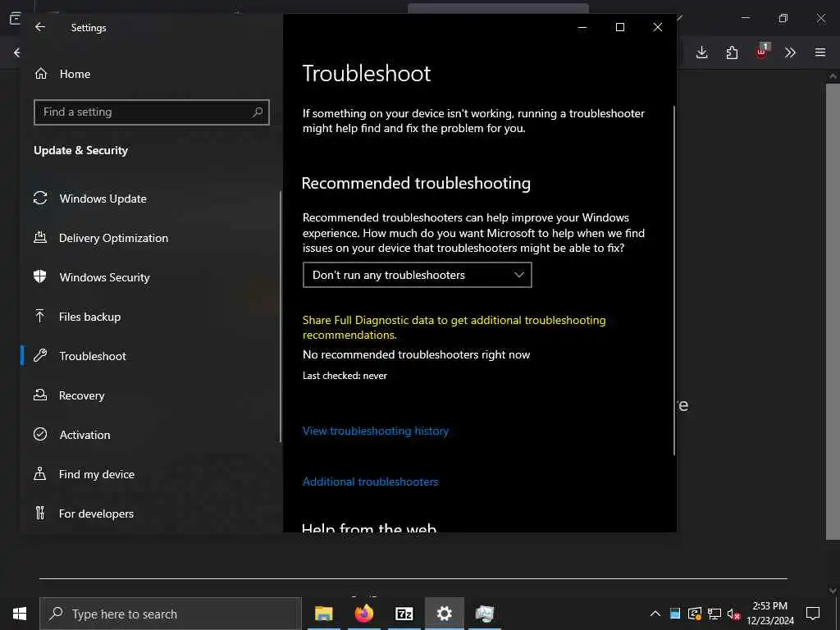Screen dimensions: 840x630
Task: Click the uBlock Origin extension icon
Action: tap(762, 52)
